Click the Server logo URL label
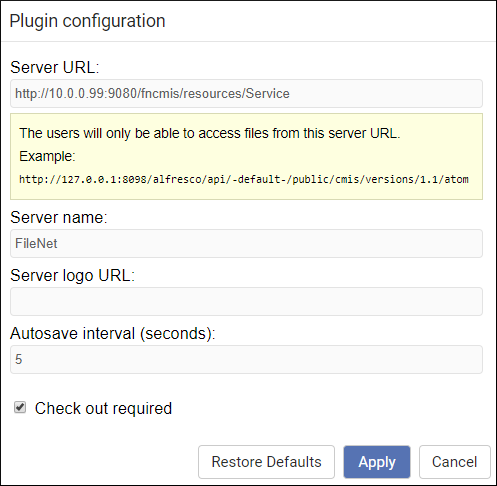Image resolution: width=497 pixels, height=486 pixels. pos(72,275)
